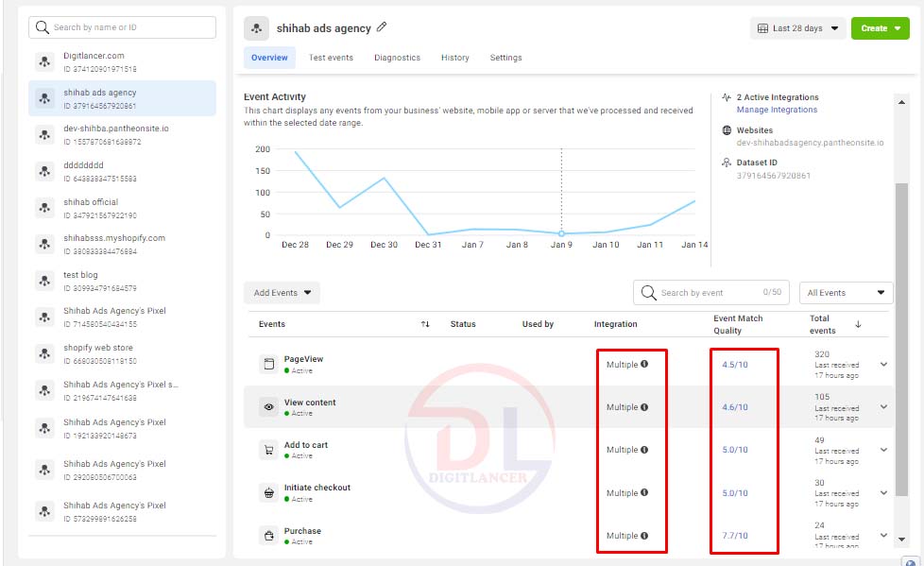
Task: Expand the Add to cart row chevron
Action: coord(884,450)
